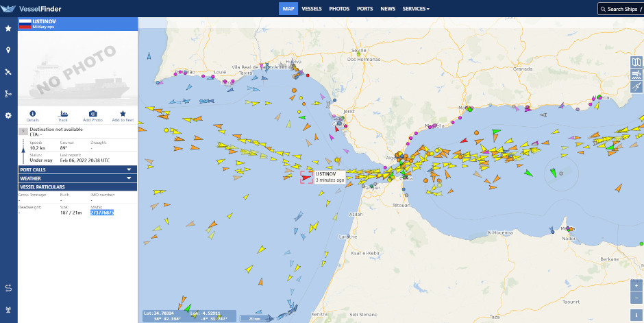
Task: Click the red USTINOV ship marker on map
Action: 306,178
